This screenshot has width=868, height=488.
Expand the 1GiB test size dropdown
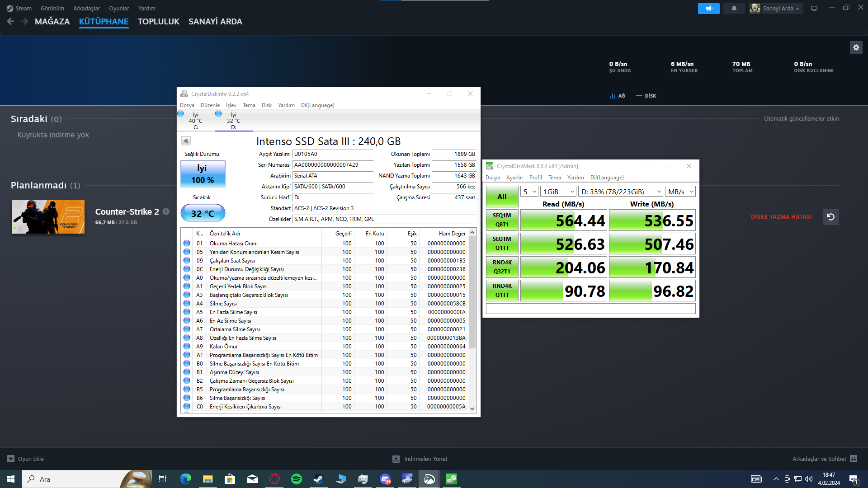click(558, 192)
